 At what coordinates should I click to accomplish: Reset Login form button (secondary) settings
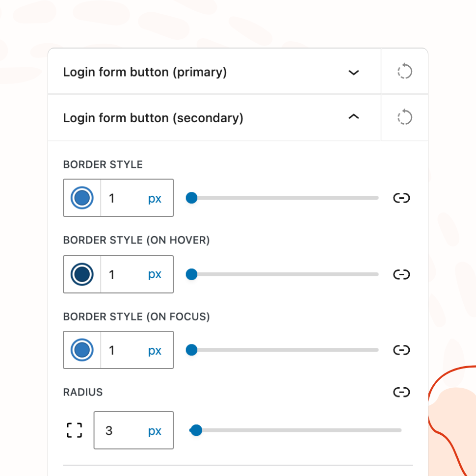404,118
